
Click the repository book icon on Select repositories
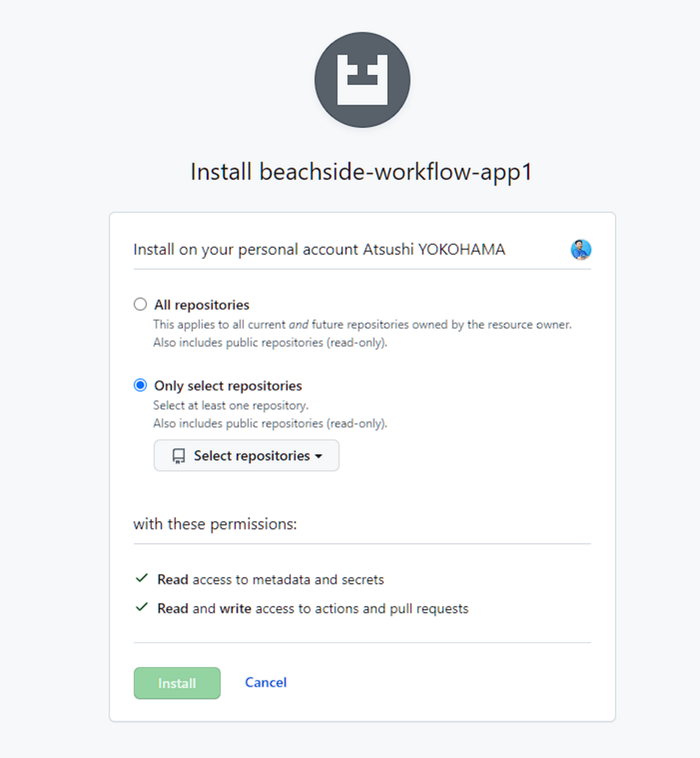[178, 455]
